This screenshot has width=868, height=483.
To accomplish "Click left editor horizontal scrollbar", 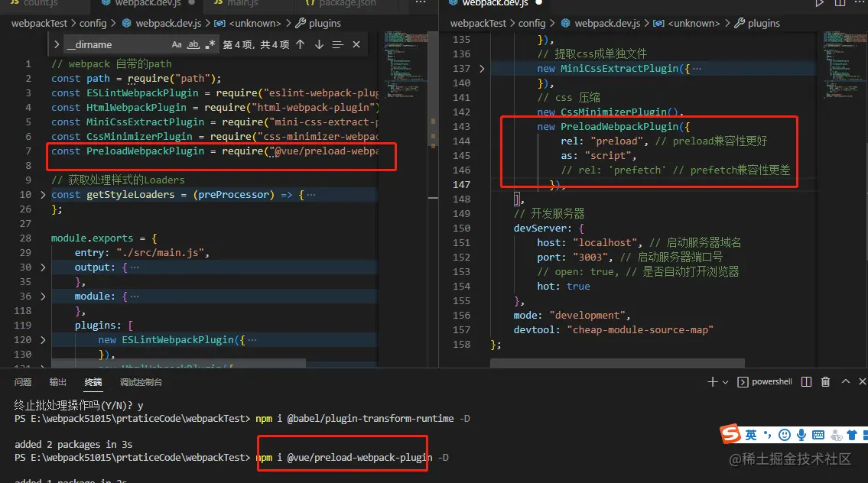I will [x=178, y=364].
